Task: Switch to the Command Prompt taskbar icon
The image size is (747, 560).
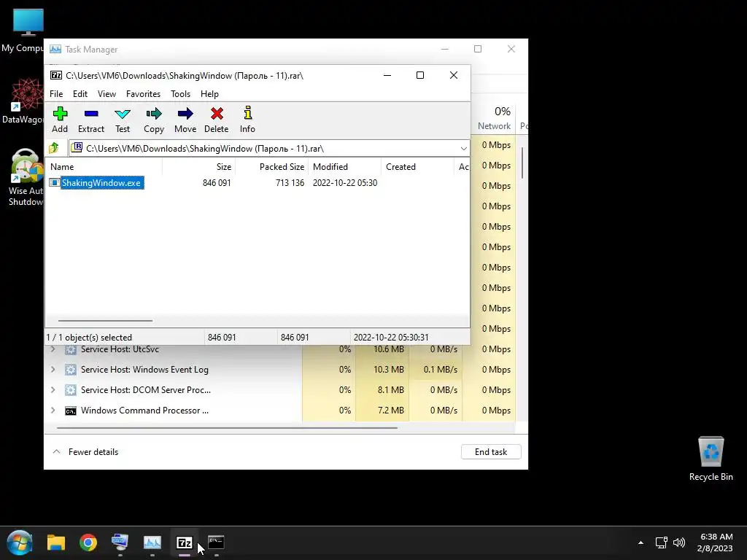Action: point(216,542)
